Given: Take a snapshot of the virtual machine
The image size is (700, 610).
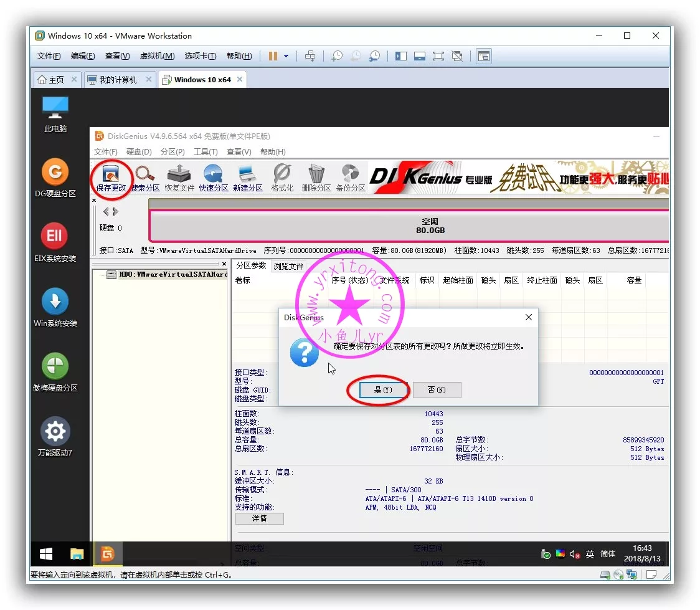Looking at the screenshot, I should coord(337,56).
